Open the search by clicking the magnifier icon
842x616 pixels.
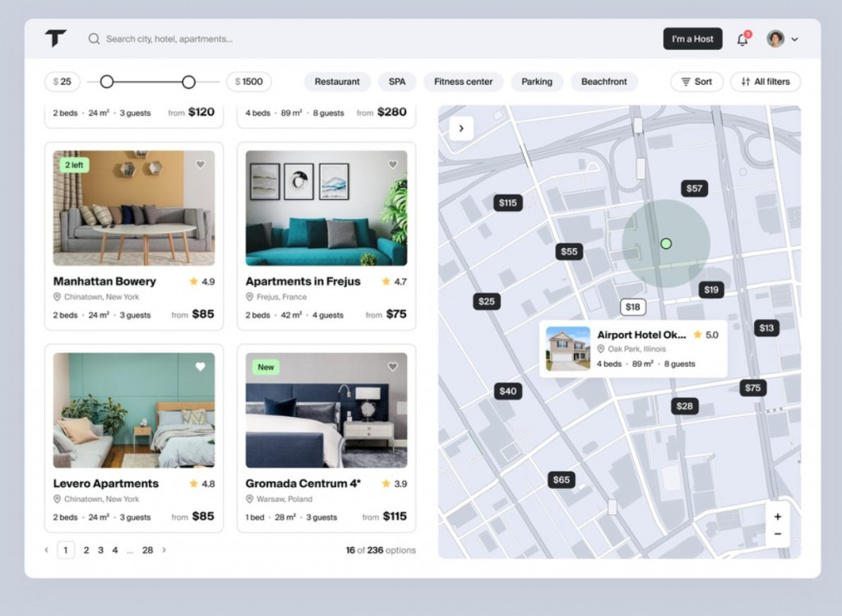pos(94,39)
